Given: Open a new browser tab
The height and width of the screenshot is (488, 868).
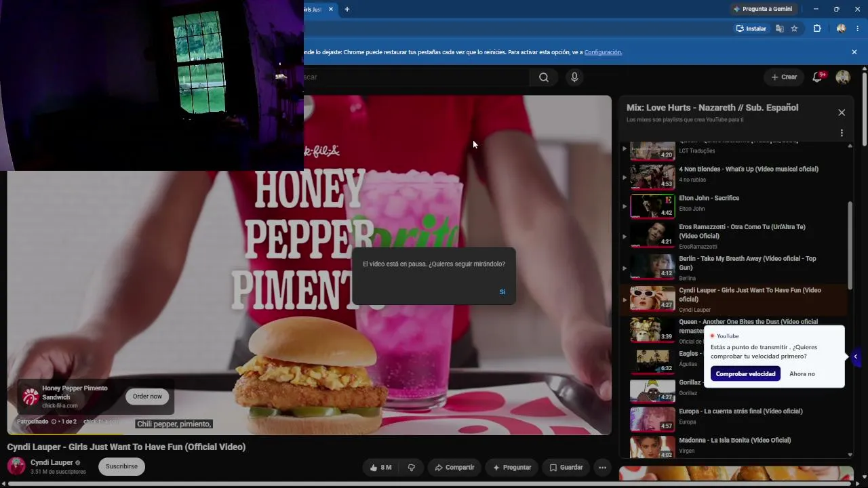Looking at the screenshot, I should pyautogui.click(x=347, y=9).
